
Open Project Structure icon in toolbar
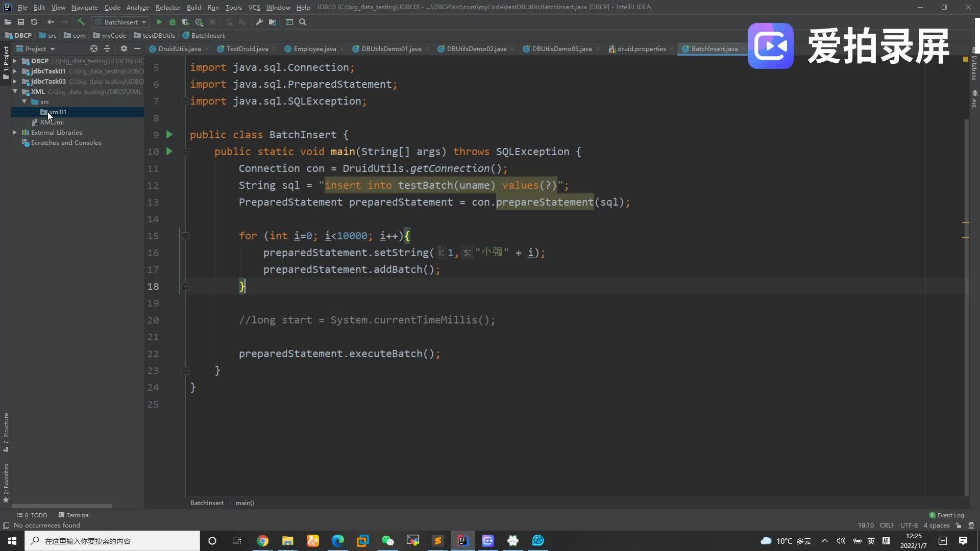coord(273,22)
